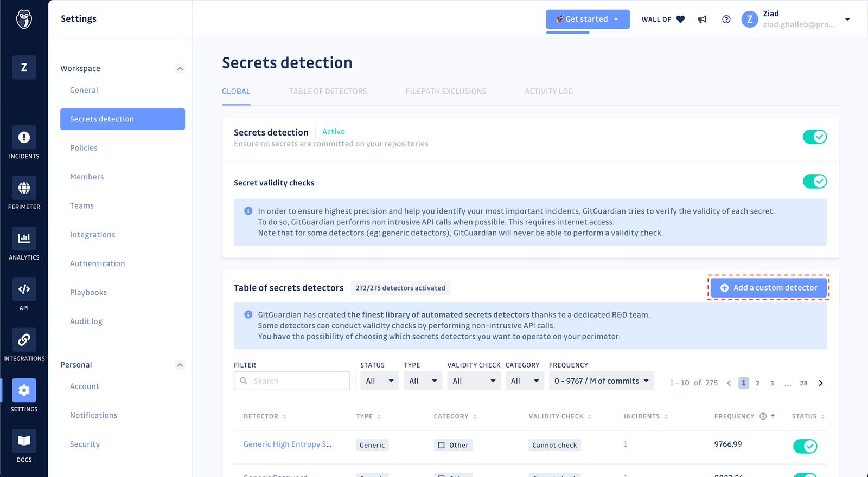The height and width of the screenshot is (477, 868).
Task: Open Teams settings
Action: 82,206
